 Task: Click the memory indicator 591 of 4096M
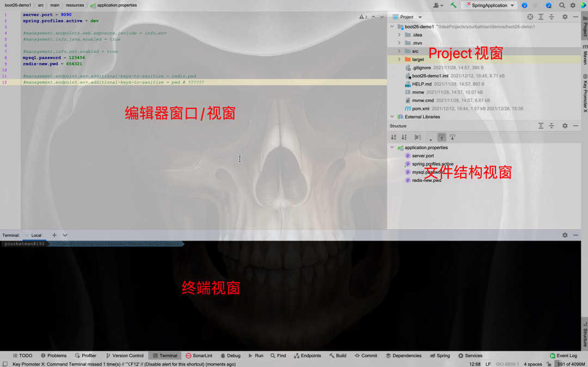(x=571, y=364)
